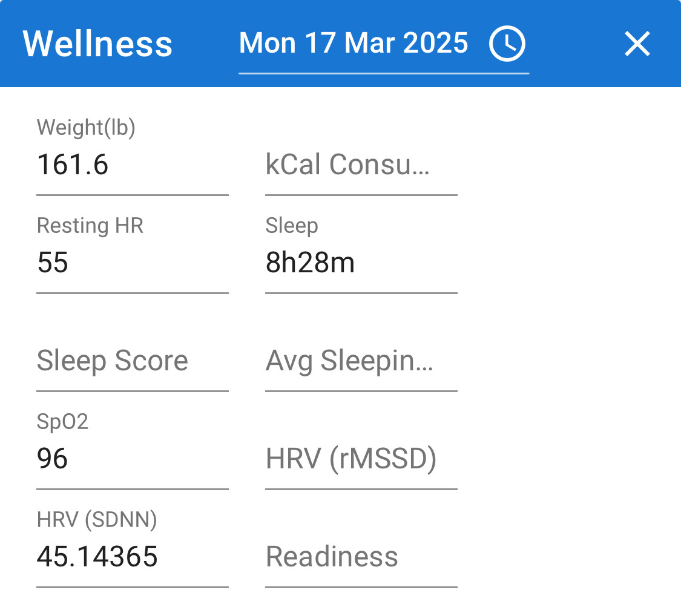Viewport: 681px width, 616px height.
Task: Focus the Sleep Score field
Action: click(133, 361)
